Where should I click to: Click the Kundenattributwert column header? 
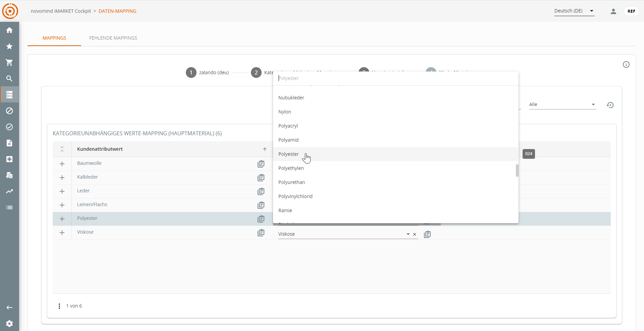pos(100,149)
